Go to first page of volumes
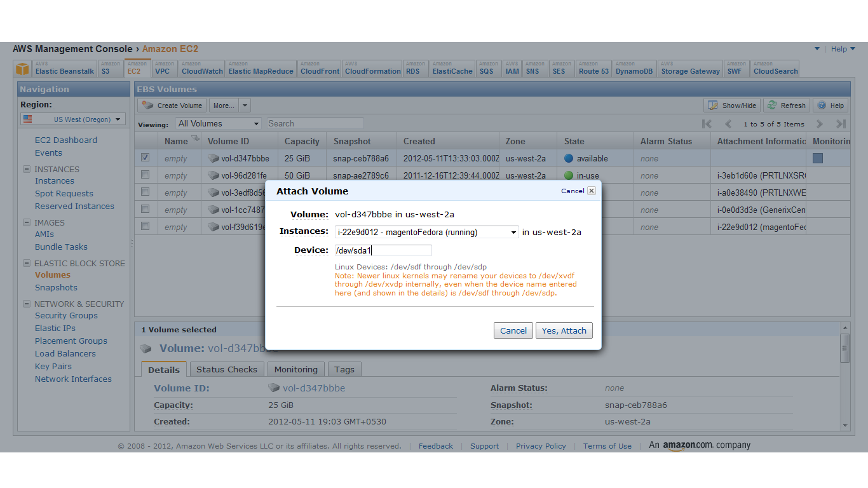 point(707,124)
